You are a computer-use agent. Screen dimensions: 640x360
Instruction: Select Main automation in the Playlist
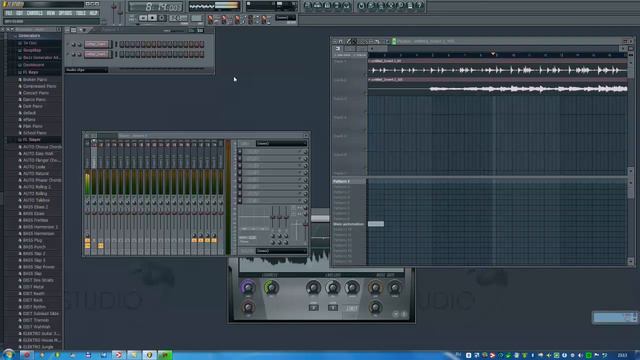pyautogui.click(x=348, y=224)
